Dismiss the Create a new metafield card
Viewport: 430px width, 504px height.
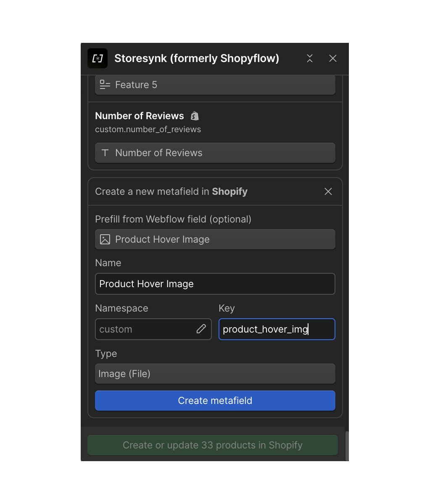[x=328, y=192]
